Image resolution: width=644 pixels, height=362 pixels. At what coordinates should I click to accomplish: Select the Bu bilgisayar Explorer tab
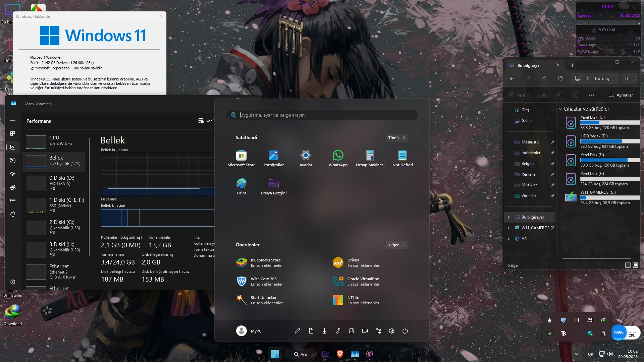pos(529,65)
